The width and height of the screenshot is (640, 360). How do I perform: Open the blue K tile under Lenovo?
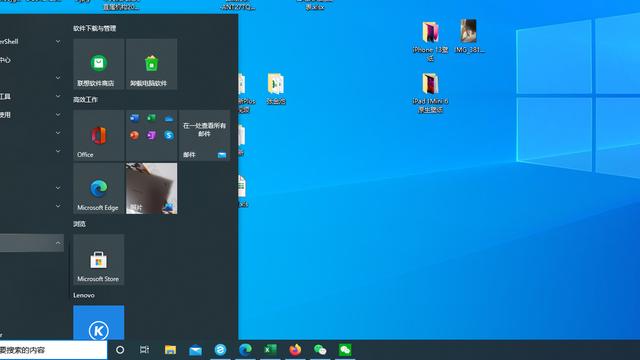tap(99, 322)
